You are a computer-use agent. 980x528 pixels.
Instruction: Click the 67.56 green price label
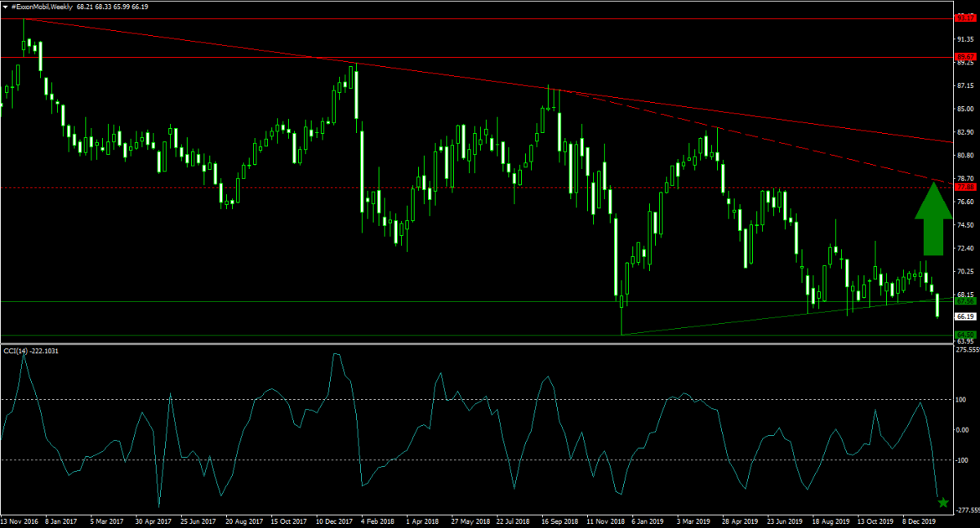click(964, 301)
